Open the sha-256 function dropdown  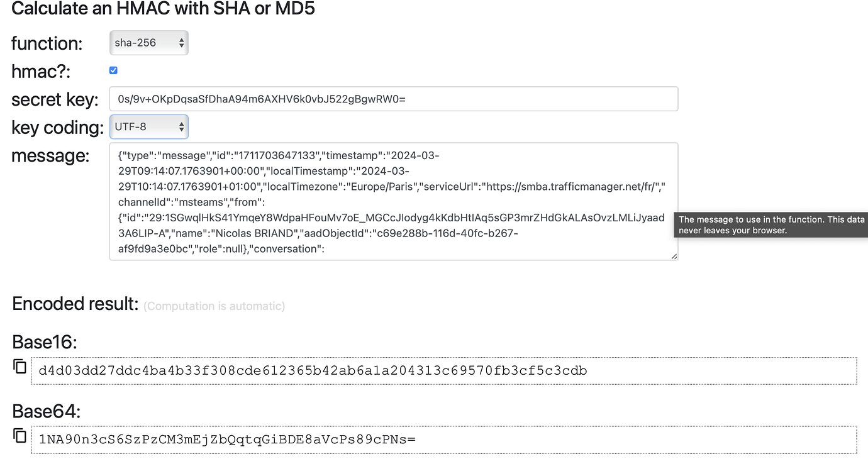click(148, 43)
